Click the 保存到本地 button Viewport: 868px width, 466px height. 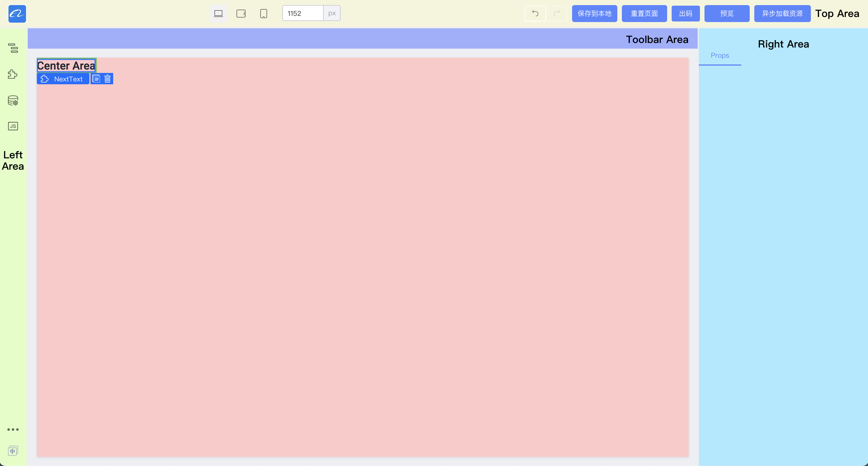[594, 14]
